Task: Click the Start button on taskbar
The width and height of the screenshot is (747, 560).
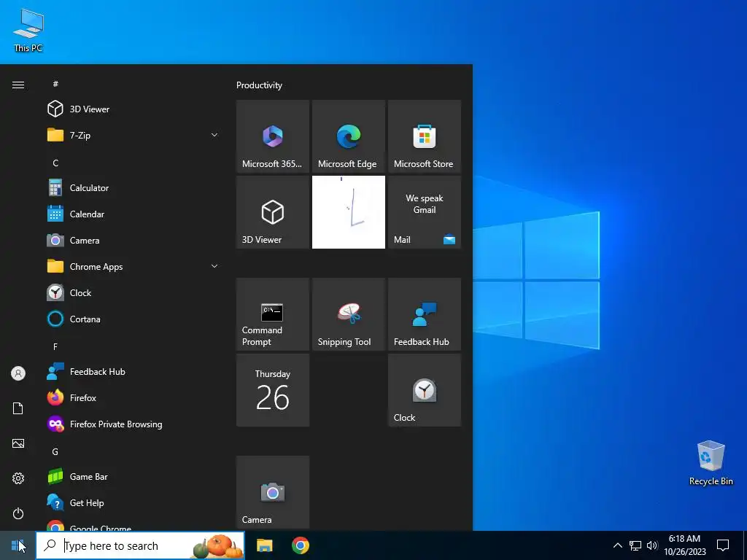Action: [x=18, y=545]
